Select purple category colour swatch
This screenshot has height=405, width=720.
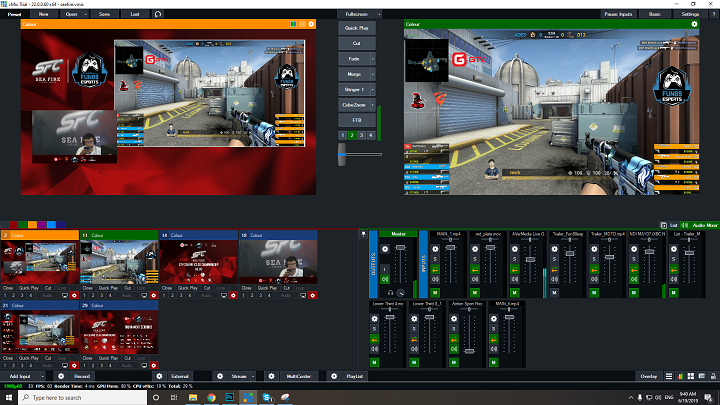(x=42, y=225)
